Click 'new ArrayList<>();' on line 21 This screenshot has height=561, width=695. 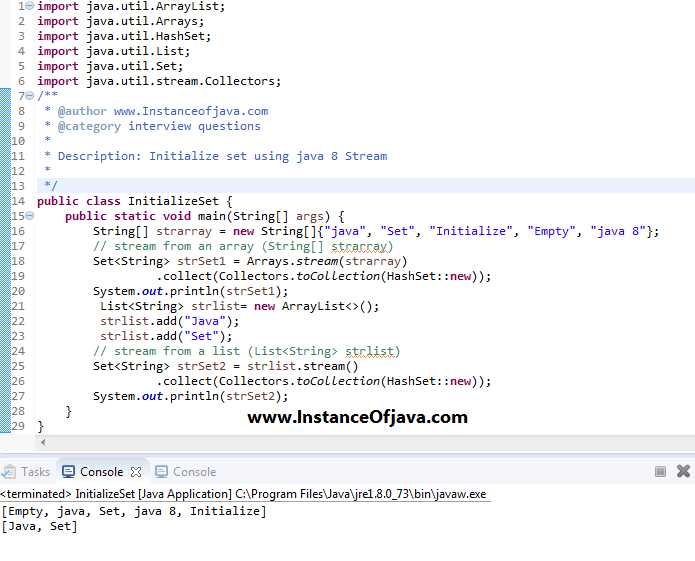pos(316,307)
